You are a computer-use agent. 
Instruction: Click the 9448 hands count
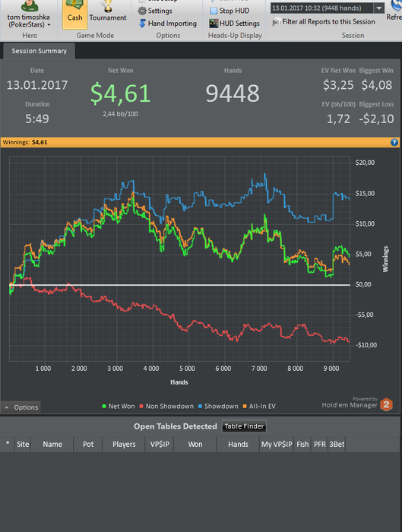point(233,93)
